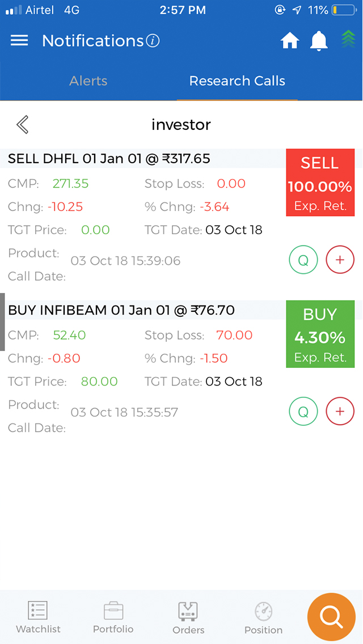363x644 pixels.
Task: Open Position from the bottom bar
Action: coord(263,617)
